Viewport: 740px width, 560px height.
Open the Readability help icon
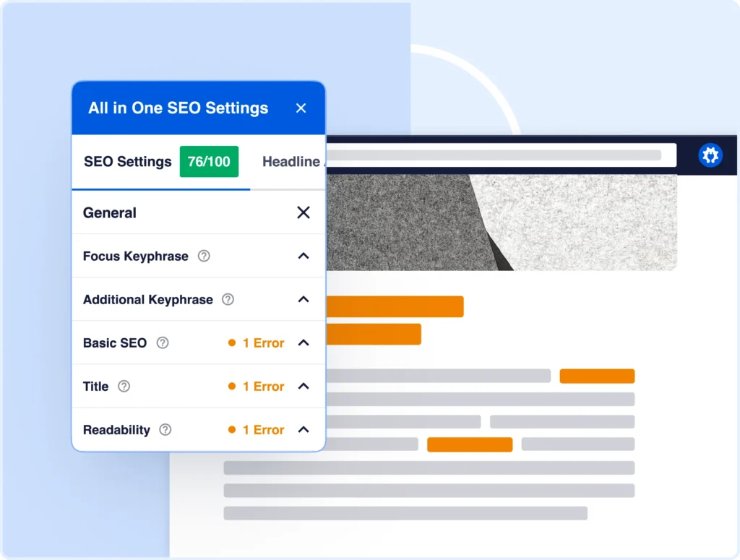click(165, 430)
